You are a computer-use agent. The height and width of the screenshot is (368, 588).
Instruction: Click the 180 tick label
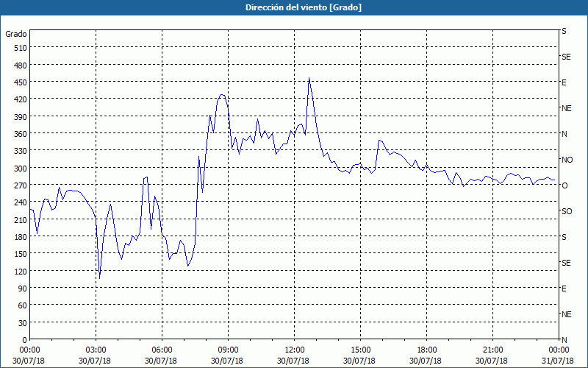(21, 237)
